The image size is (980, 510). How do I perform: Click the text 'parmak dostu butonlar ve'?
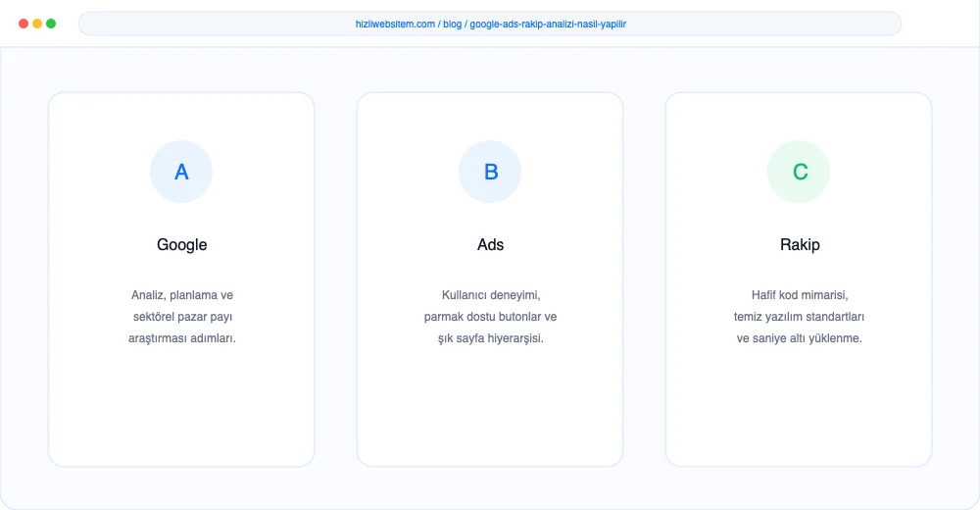point(490,317)
